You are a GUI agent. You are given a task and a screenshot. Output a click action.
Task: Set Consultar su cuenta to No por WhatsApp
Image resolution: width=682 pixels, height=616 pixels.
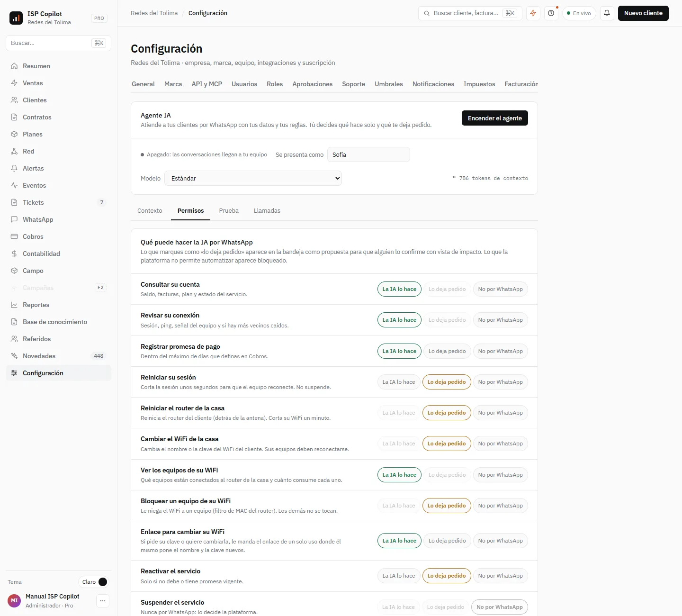click(500, 289)
